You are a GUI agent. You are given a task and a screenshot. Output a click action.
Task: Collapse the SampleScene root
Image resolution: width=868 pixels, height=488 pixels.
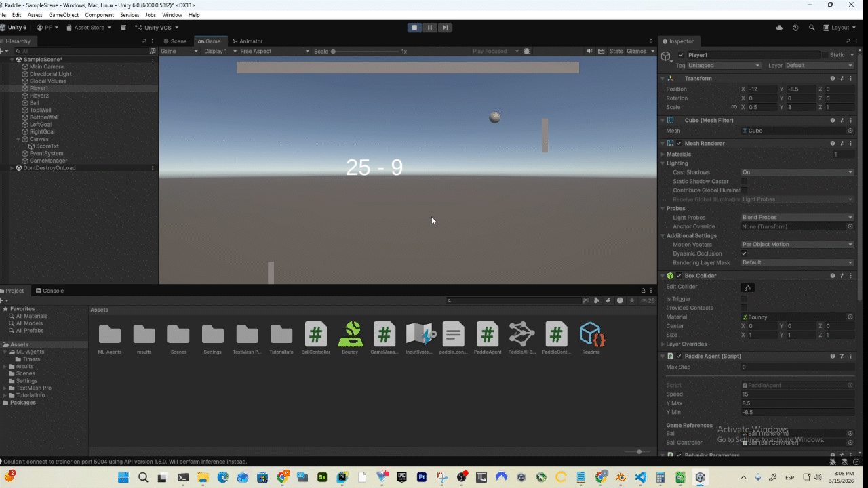click(12, 60)
